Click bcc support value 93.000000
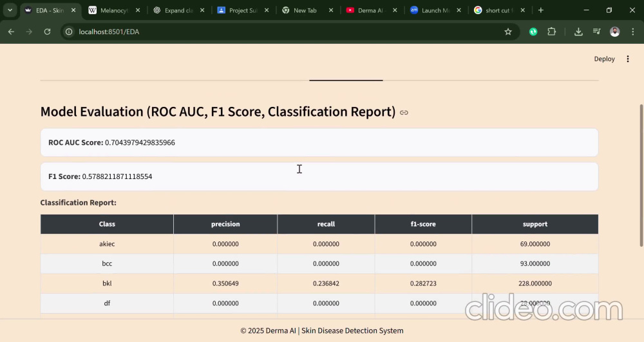The image size is (644, 342). tap(535, 263)
